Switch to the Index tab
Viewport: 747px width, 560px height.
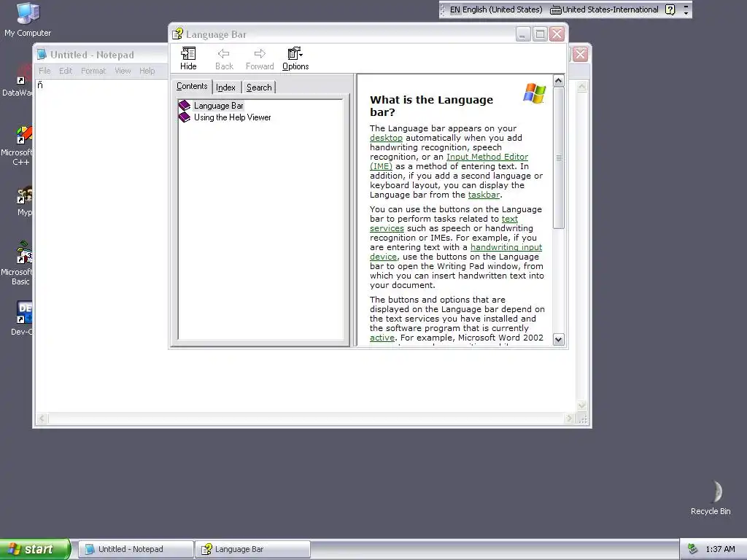click(x=226, y=87)
